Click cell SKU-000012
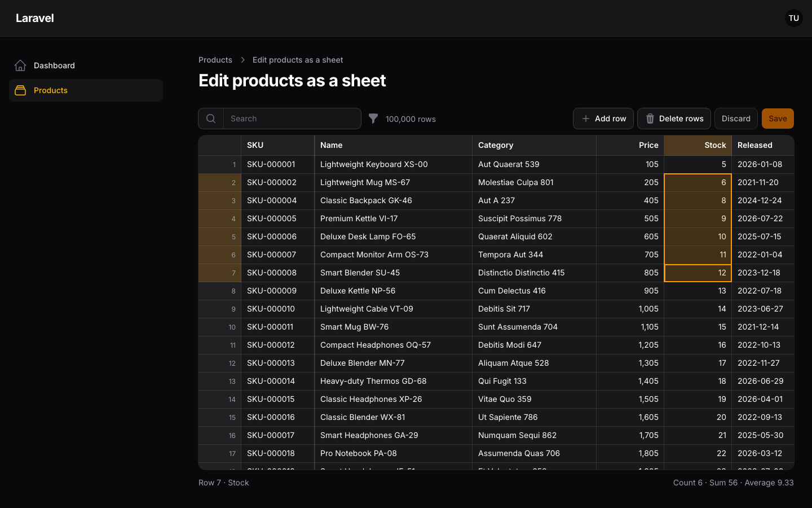812x508 pixels. (x=277, y=345)
